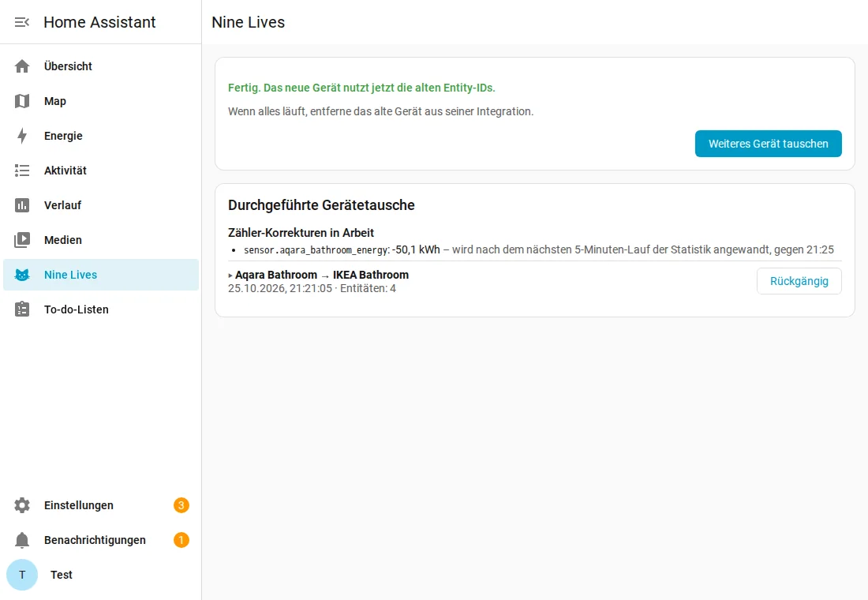Click the Aqara Bathroom → IKEA Bathroom title
Image resolution: width=868 pixels, height=600 pixels.
coord(322,276)
